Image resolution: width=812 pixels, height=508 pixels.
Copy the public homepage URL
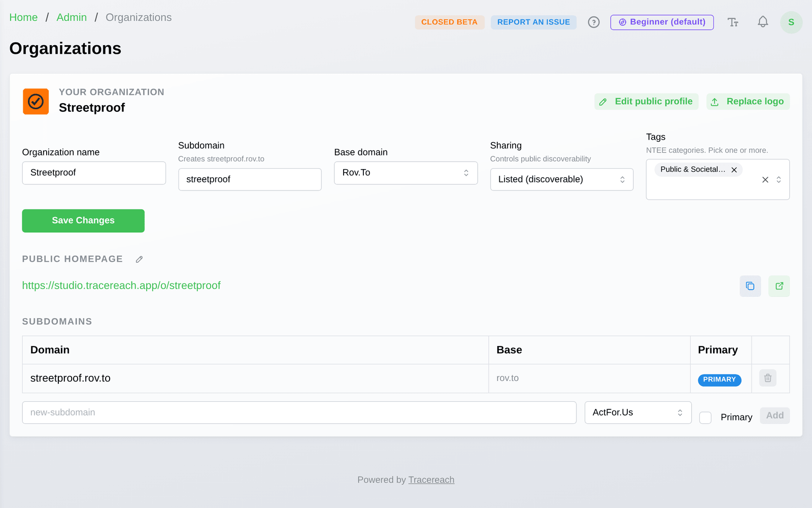[x=750, y=286]
